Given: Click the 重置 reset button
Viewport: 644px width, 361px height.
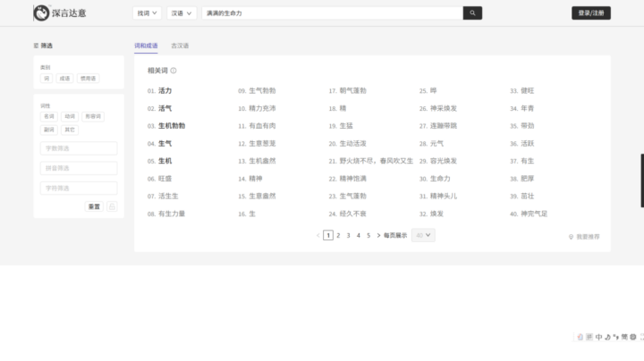Looking at the screenshot, I should 94,206.
